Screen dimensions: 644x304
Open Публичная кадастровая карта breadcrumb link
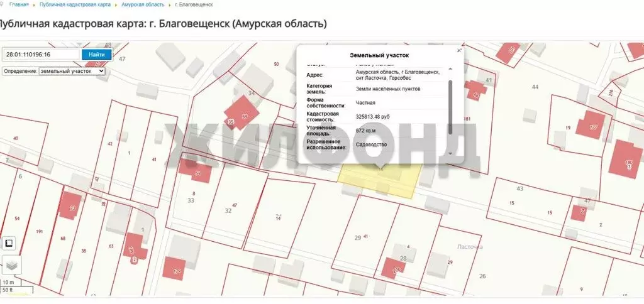pos(75,4)
